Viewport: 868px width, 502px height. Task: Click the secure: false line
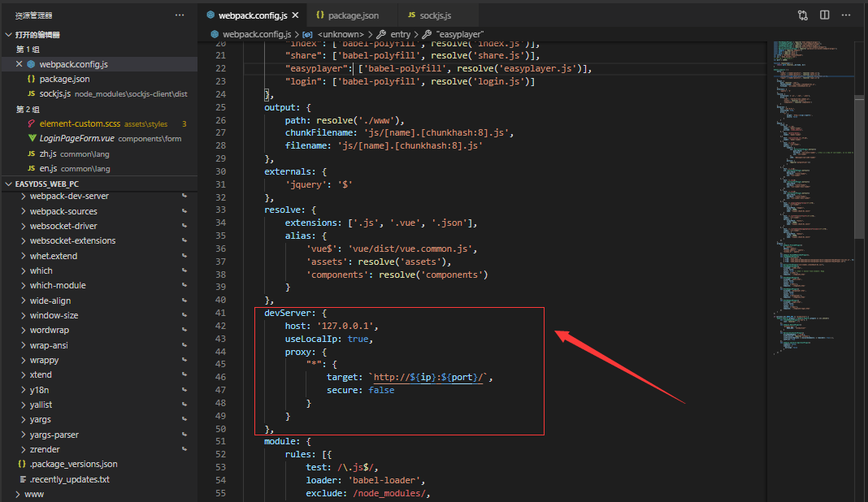360,390
